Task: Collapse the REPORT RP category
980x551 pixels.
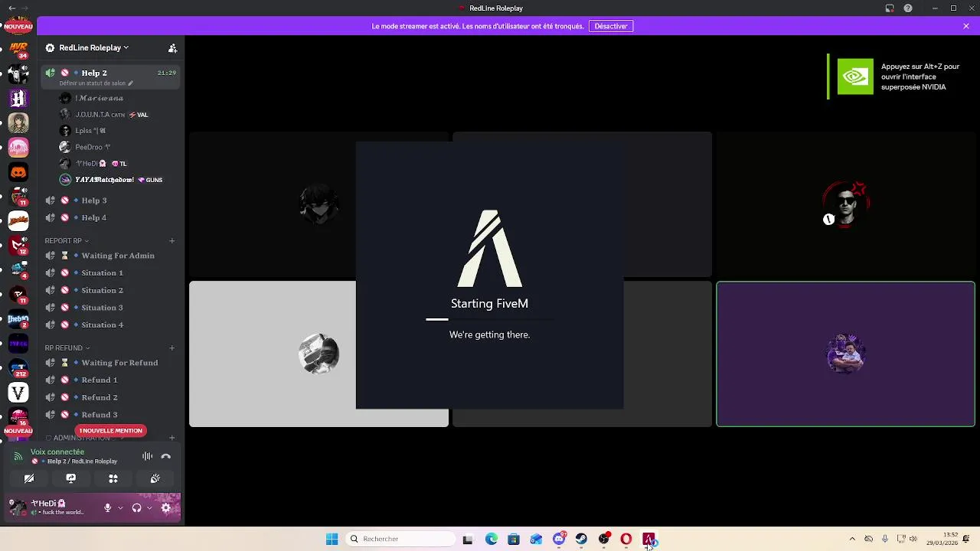Action: pyautogui.click(x=67, y=240)
